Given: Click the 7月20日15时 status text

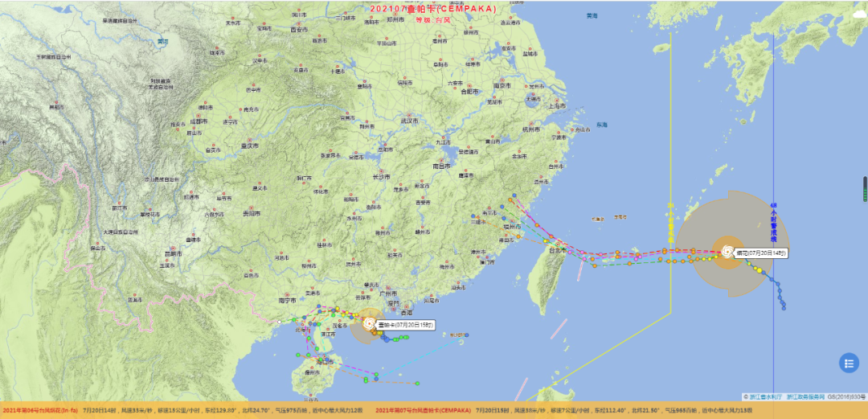Looking at the screenshot, I should click(490, 410).
